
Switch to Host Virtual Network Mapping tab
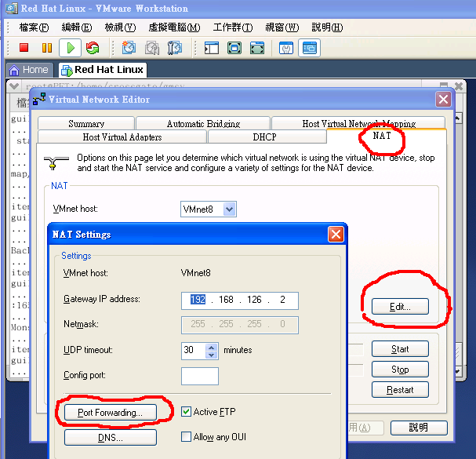[x=358, y=123]
